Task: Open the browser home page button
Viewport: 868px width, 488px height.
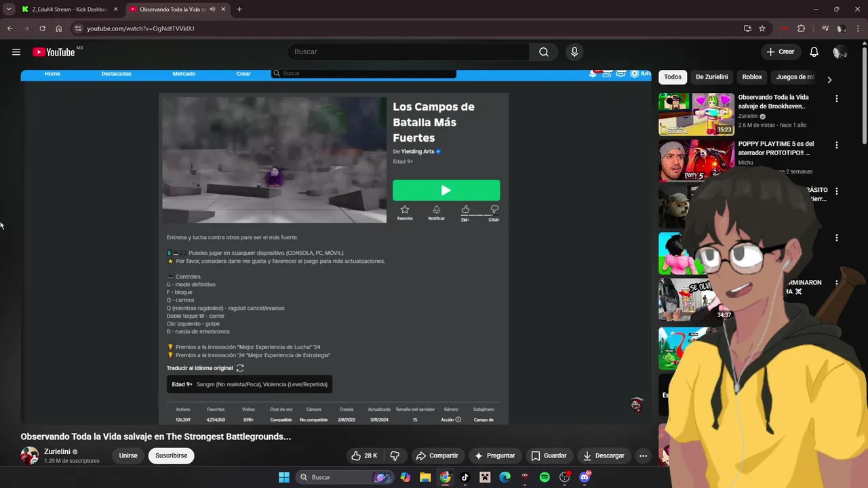Action: 58,28
